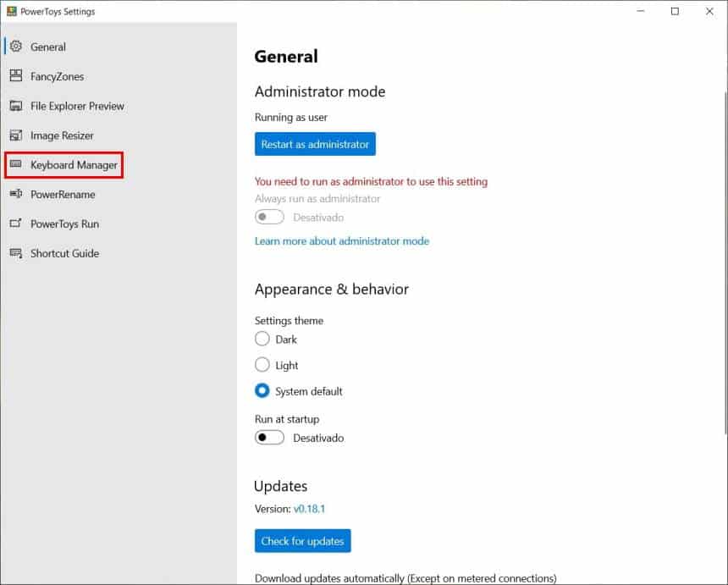This screenshot has height=585, width=728.
Task: Navigate to PowerToys Run settings
Action: pyautogui.click(x=64, y=224)
